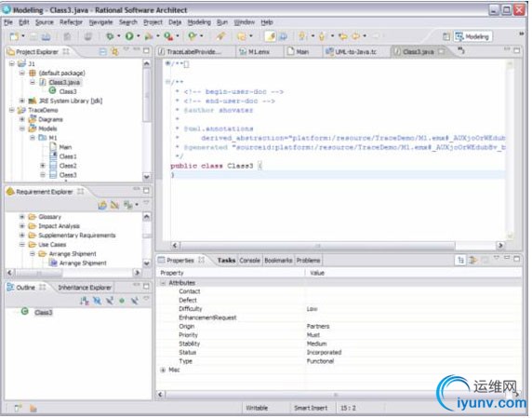Viewport: 532px width, 418px height.
Task: Click the Property column header
Action: [172, 274]
